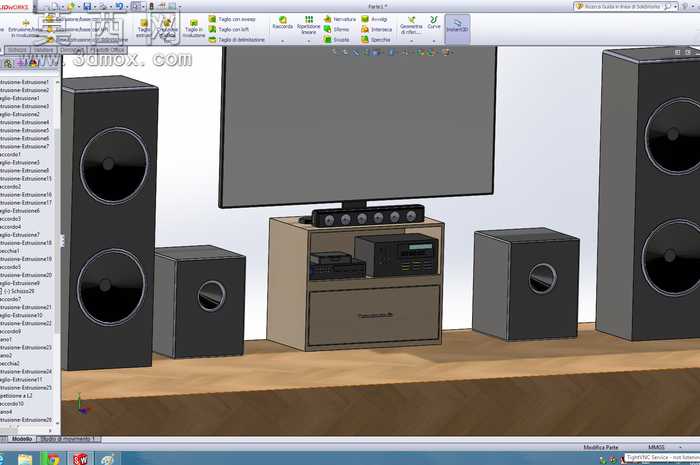
Task: Select Specchia1 in the feature tree
Action: point(10,251)
